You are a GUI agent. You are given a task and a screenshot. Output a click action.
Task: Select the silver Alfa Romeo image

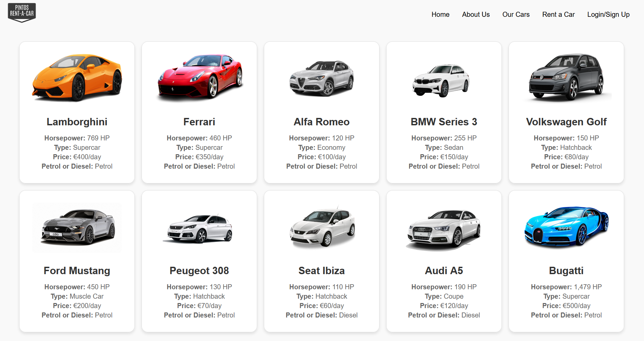point(322,78)
